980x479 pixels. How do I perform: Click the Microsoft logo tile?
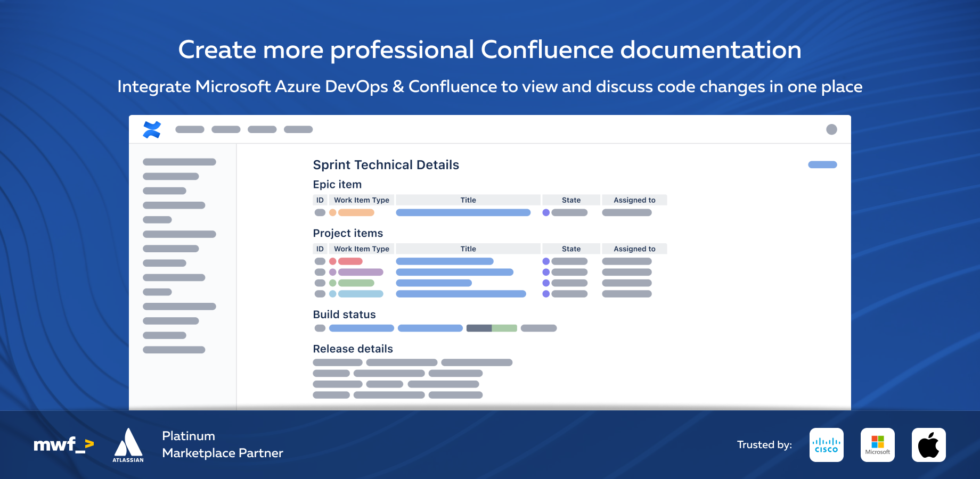tap(878, 445)
